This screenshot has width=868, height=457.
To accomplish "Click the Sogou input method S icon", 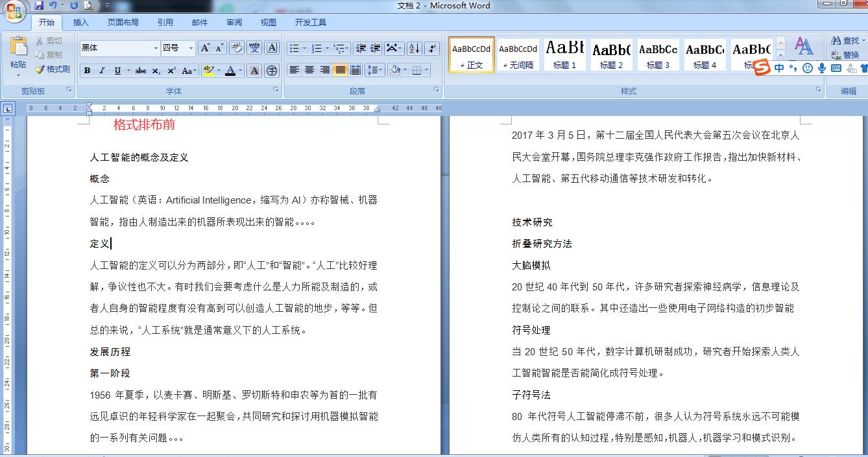I will pos(762,67).
